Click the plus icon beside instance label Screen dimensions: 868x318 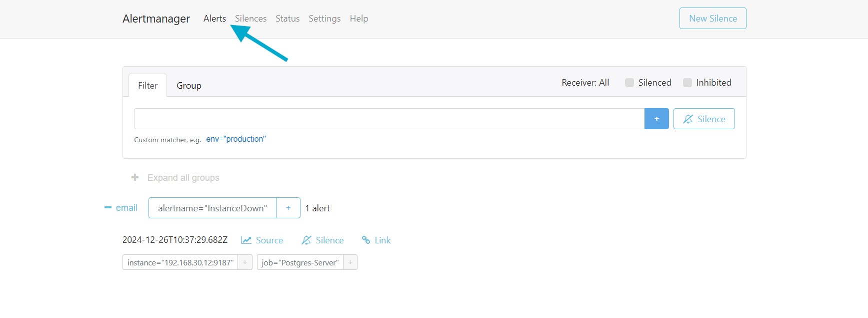point(244,262)
